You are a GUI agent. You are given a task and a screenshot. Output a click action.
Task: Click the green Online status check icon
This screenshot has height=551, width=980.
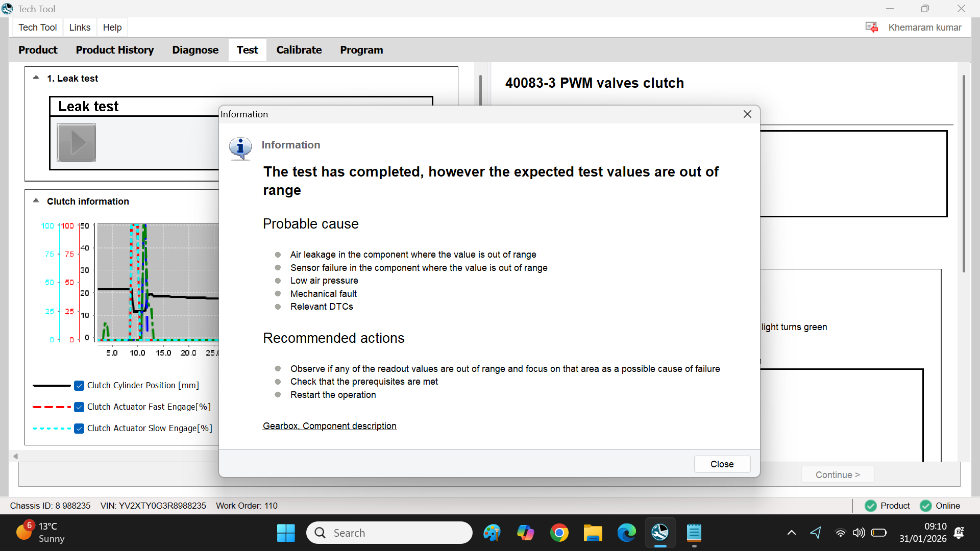(x=926, y=506)
